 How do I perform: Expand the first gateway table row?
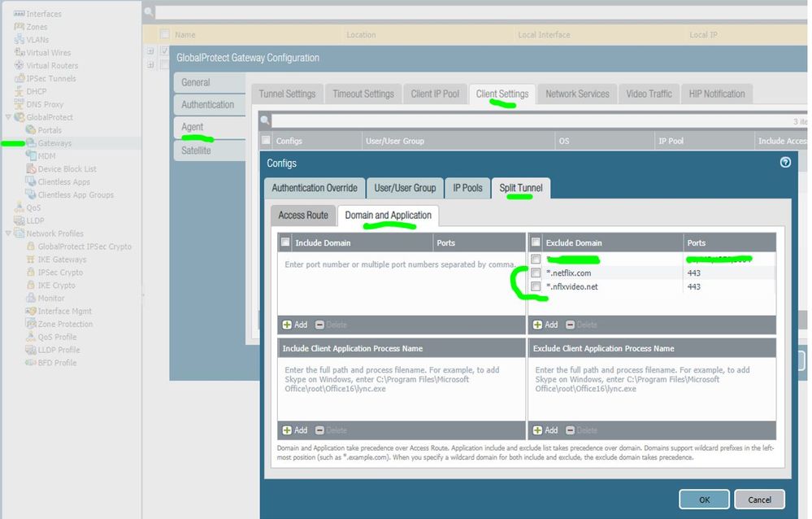tap(150, 50)
